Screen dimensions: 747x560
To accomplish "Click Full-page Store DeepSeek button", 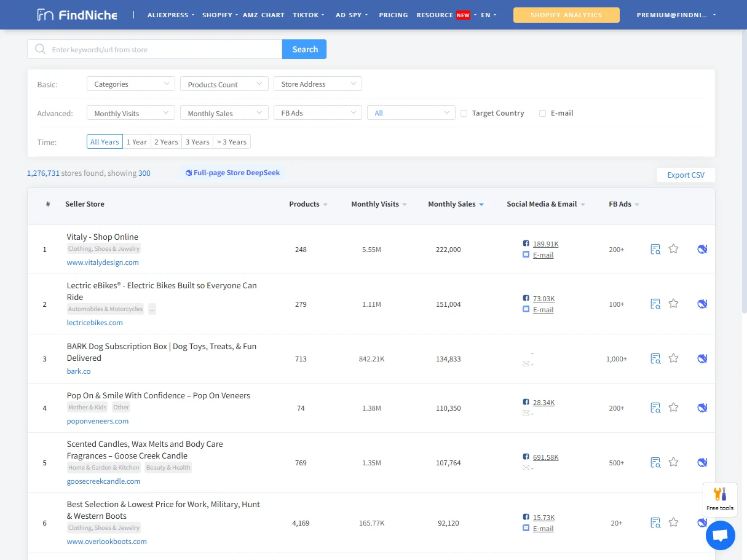I will click(232, 173).
